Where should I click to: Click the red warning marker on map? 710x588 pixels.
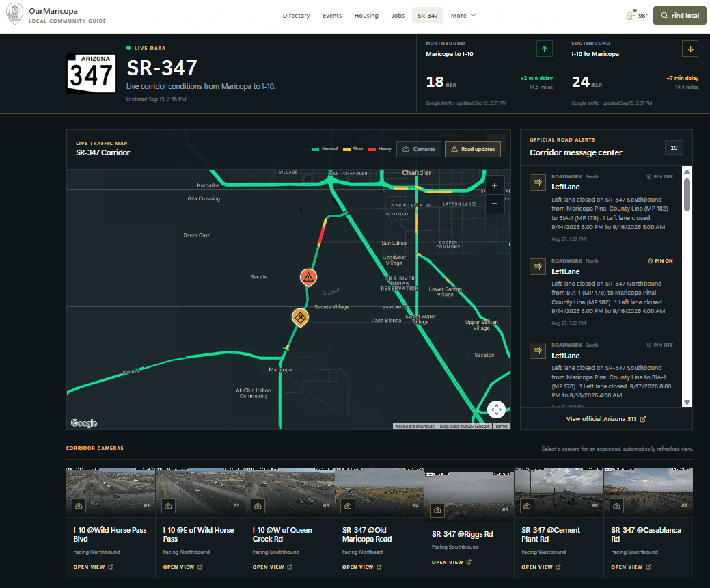coord(308,277)
